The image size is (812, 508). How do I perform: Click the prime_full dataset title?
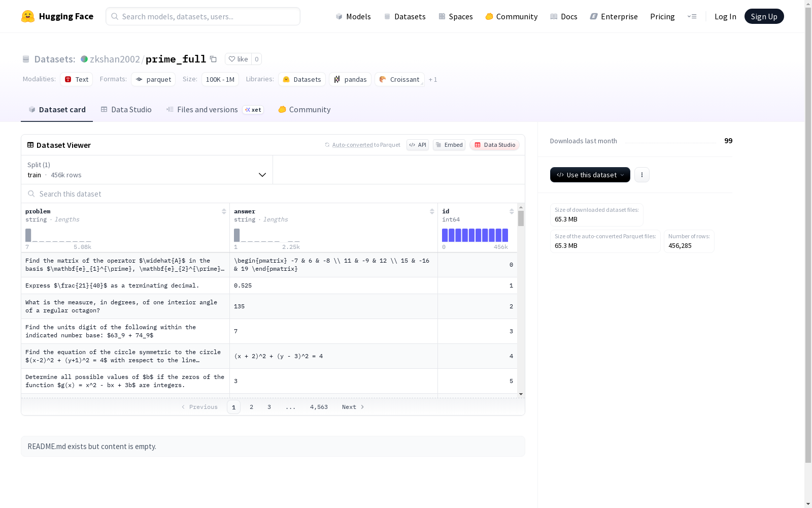[x=176, y=59]
